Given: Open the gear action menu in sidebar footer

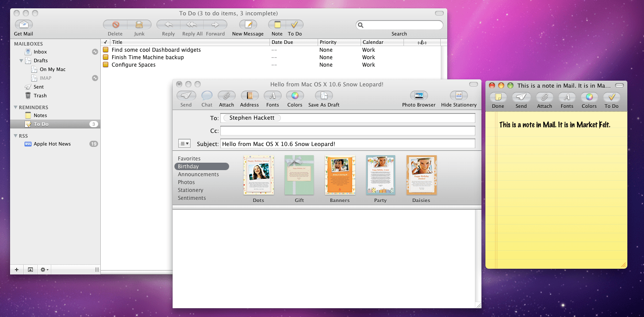Looking at the screenshot, I should click(44, 270).
